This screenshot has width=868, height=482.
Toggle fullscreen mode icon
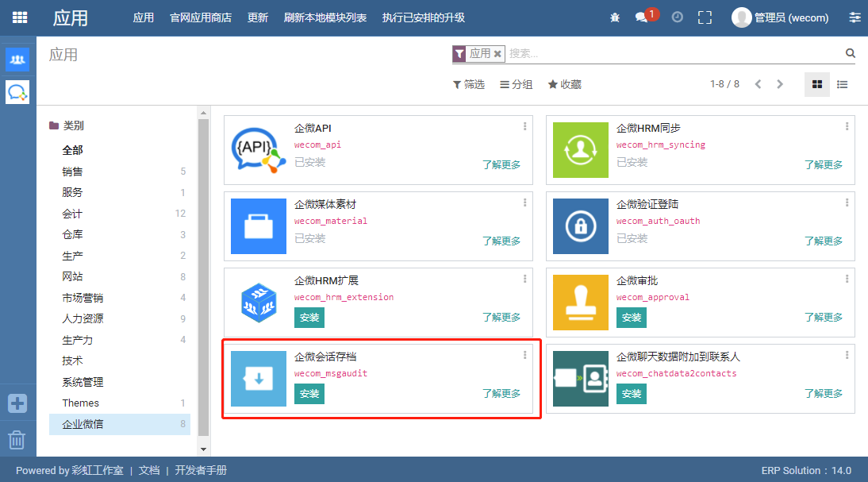[x=705, y=17]
